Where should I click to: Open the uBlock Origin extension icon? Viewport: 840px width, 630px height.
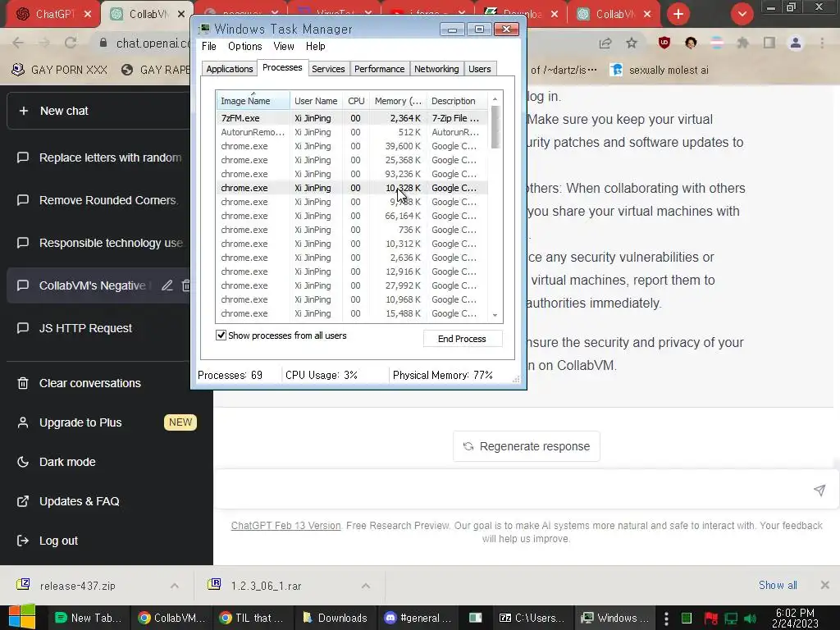point(664,43)
